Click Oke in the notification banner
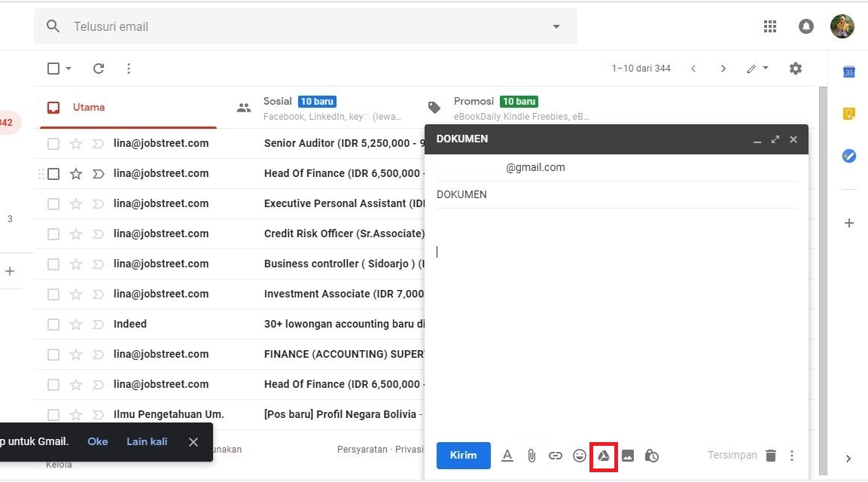 pyautogui.click(x=97, y=441)
